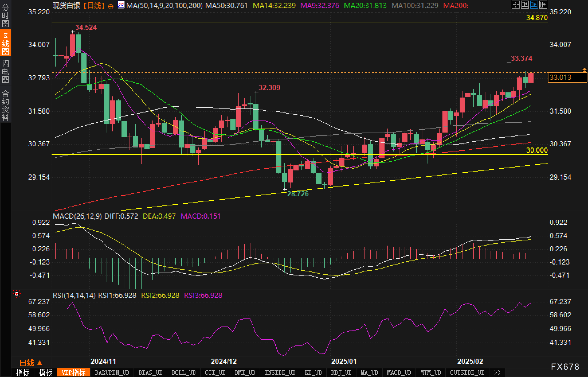Click the orange alert icon above the 33.013 price label
The image size is (588, 377).
(584, 70)
